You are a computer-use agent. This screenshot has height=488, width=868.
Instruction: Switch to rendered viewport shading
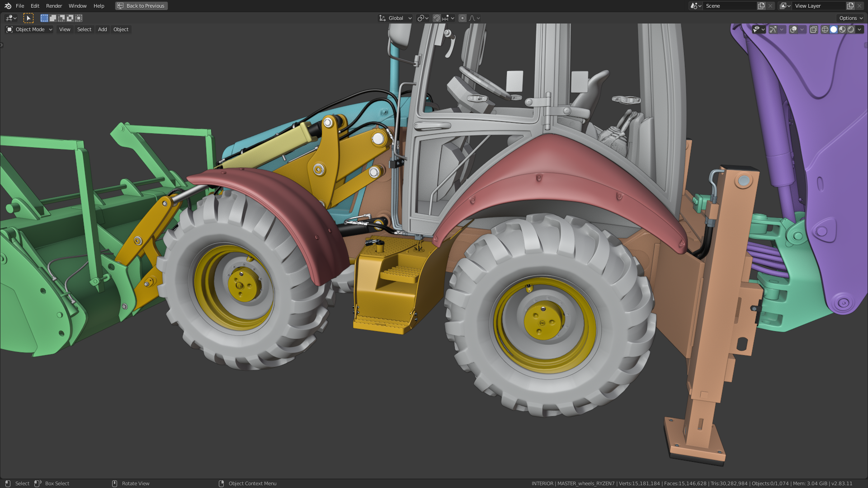click(851, 29)
